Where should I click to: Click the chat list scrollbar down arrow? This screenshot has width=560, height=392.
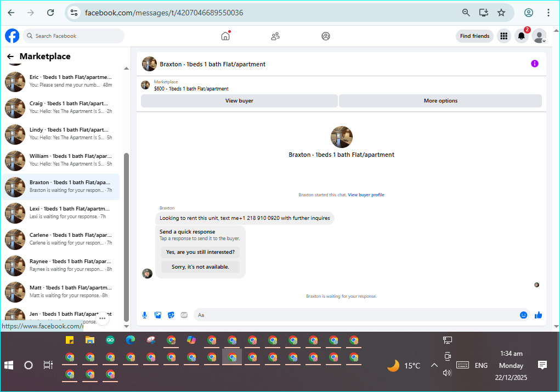127,326
